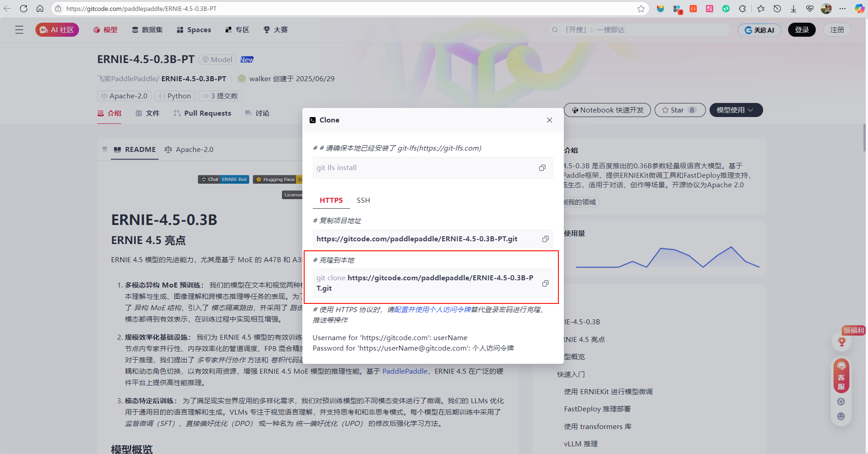Open the browser profile avatar

click(x=826, y=9)
